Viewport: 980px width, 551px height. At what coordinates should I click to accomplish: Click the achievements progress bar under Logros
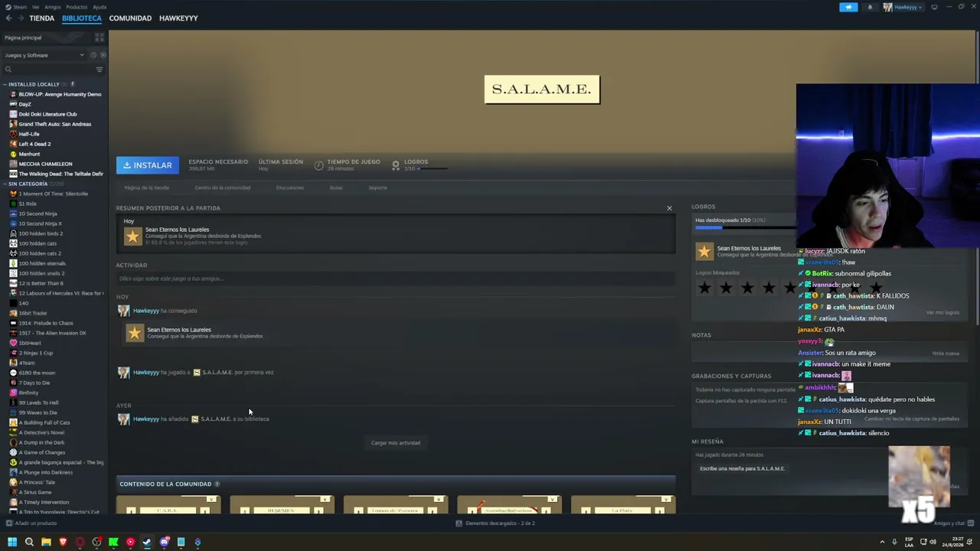[745, 227]
